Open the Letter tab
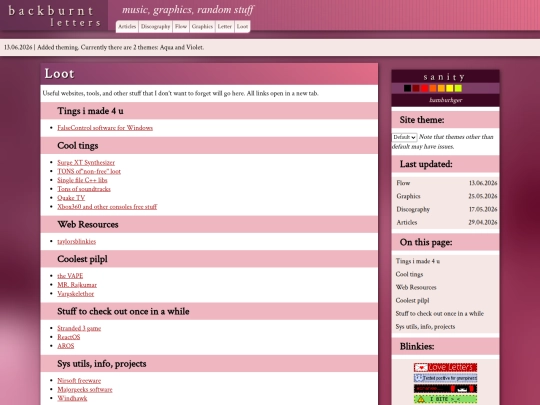Screen dimensions: 540x405 point(225,27)
